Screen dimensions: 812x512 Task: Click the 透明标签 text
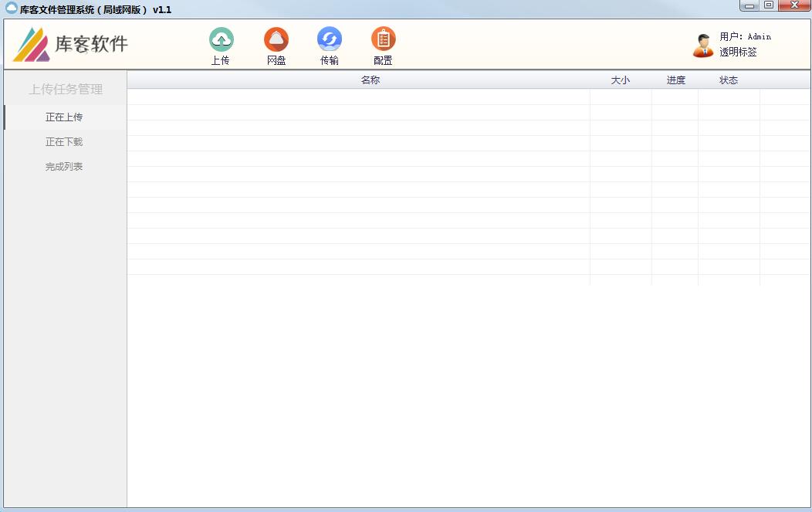(738, 52)
